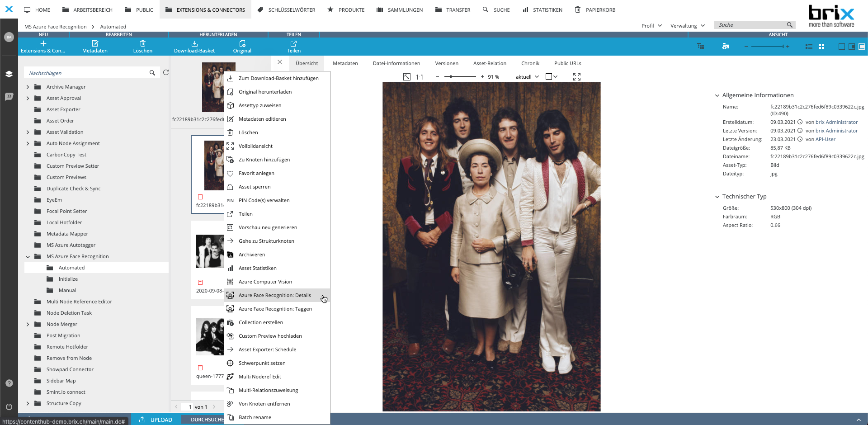Click the tree structure view icon

(701, 46)
